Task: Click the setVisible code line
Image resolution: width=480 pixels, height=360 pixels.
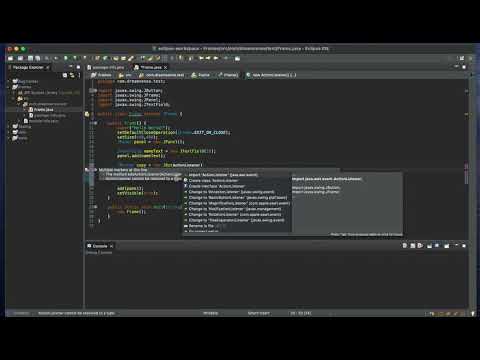Action: tap(137, 193)
